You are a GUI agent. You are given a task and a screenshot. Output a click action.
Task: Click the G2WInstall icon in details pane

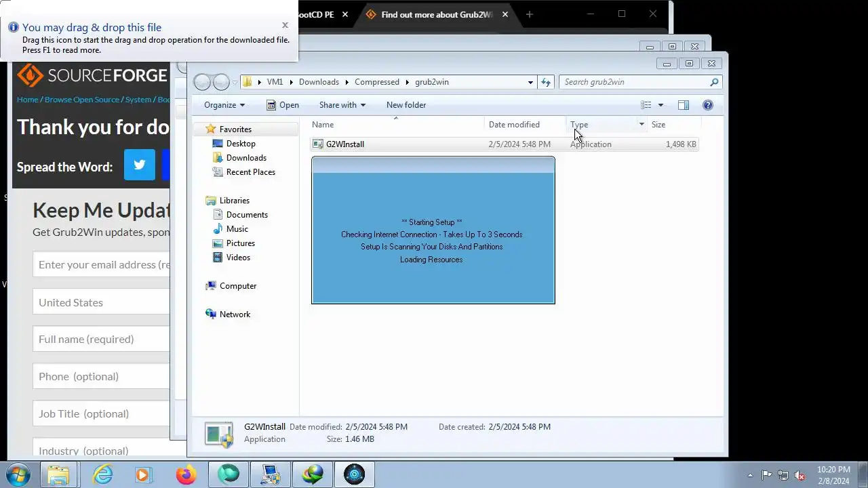click(x=219, y=434)
